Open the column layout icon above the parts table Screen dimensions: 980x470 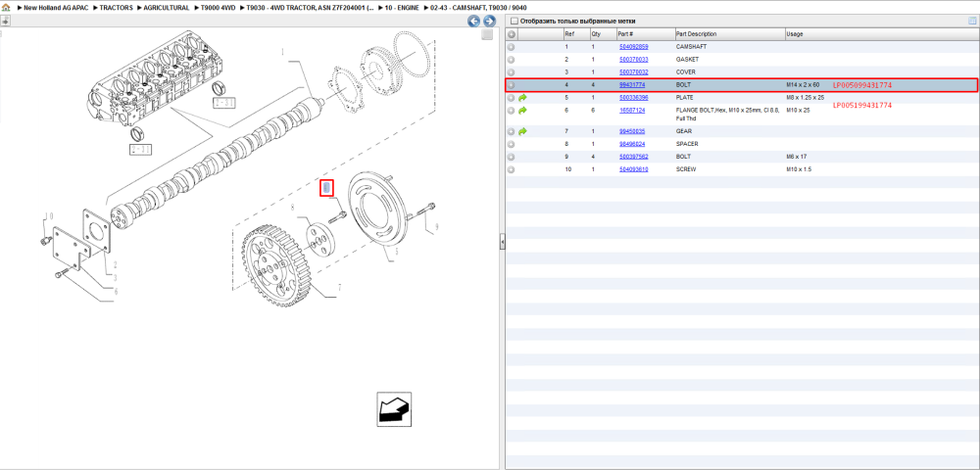[x=972, y=21]
